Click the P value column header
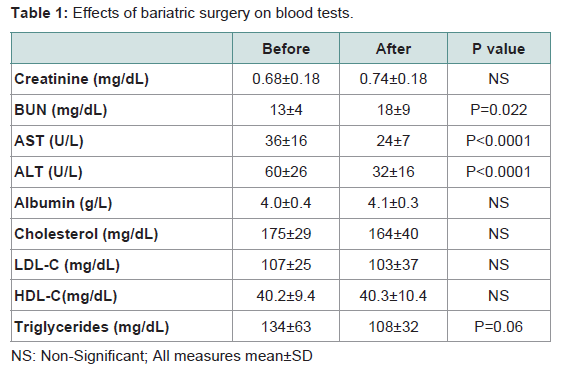This screenshot has height=370, width=569. [499, 49]
